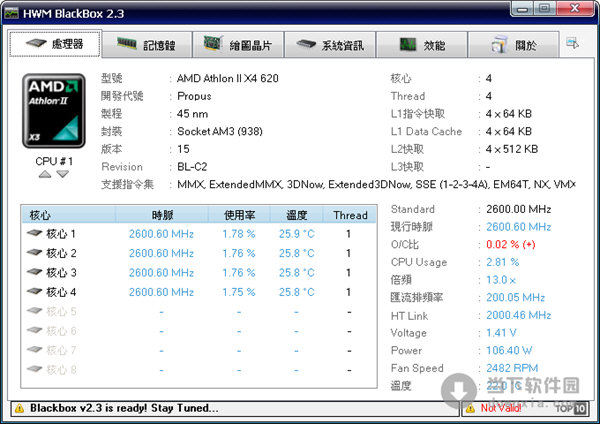Screen dimensions: 600x424
Task: Click 核心 1 usage value 1.78 %
Action: (x=239, y=233)
